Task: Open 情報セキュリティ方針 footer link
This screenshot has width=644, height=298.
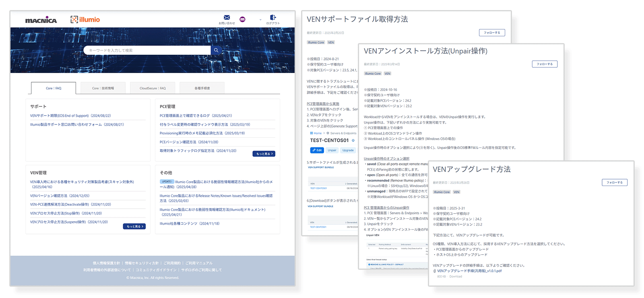Action: tap(142, 263)
